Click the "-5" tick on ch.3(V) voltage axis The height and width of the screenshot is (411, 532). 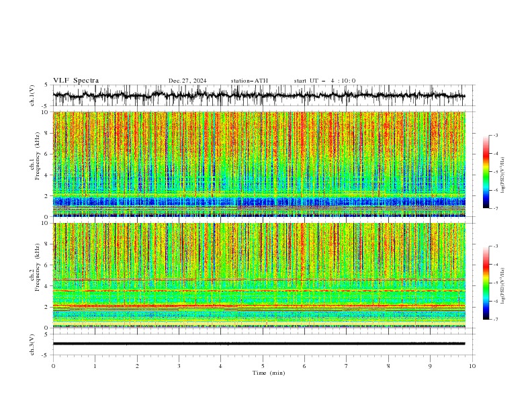(x=46, y=355)
